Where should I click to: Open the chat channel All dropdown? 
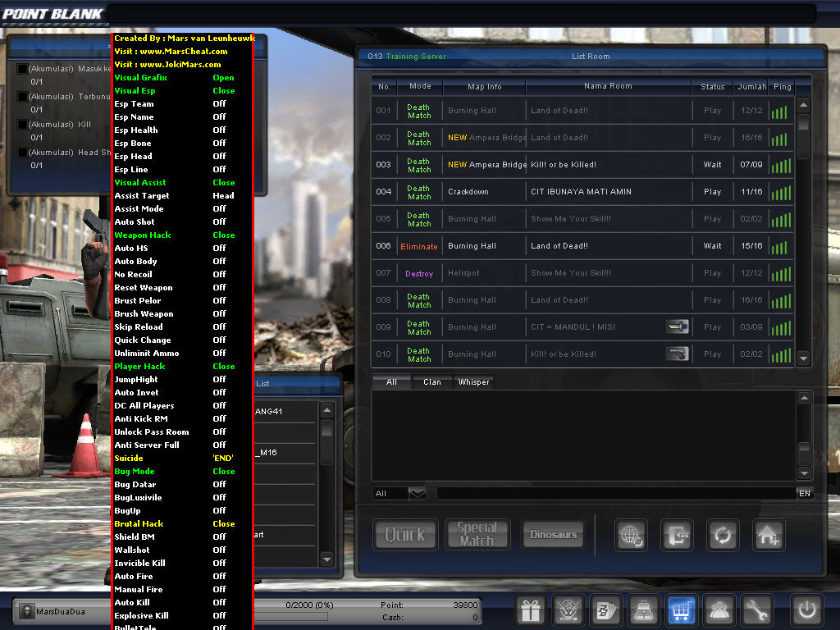[x=417, y=493]
